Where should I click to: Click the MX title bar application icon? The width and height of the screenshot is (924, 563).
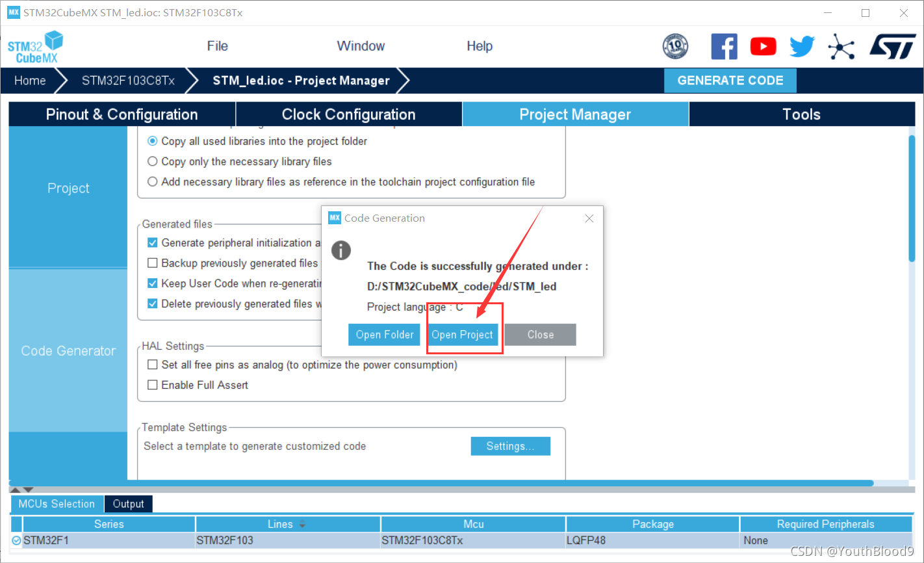point(13,12)
